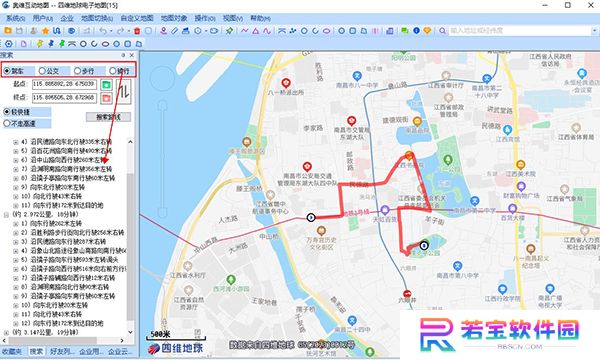Viewport: 600px width, 360px height.
Task: Click the undo arrow icon
Action: click(103, 31)
